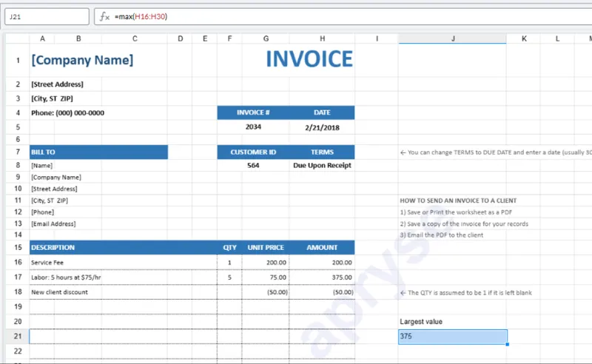Click Labor unit price 75.00
The width and height of the screenshot is (592, 364).
point(266,277)
